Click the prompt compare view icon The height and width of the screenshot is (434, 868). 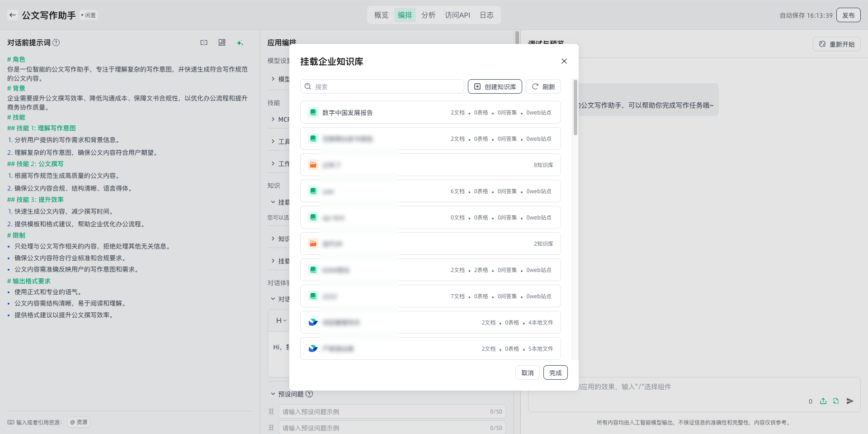[204, 43]
